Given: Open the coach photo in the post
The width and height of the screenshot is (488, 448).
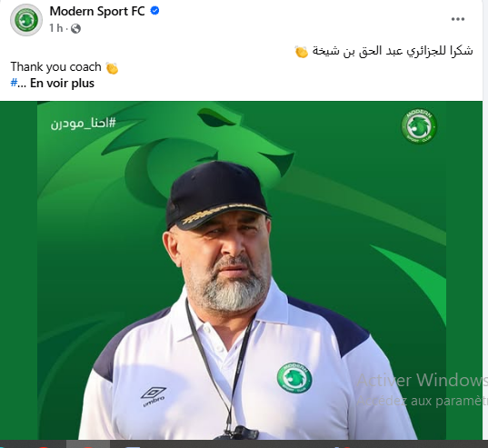Looking at the screenshot, I should click(241, 271).
